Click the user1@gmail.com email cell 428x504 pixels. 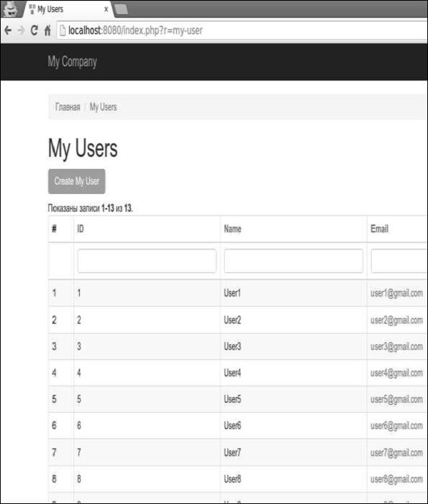pos(397,293)
